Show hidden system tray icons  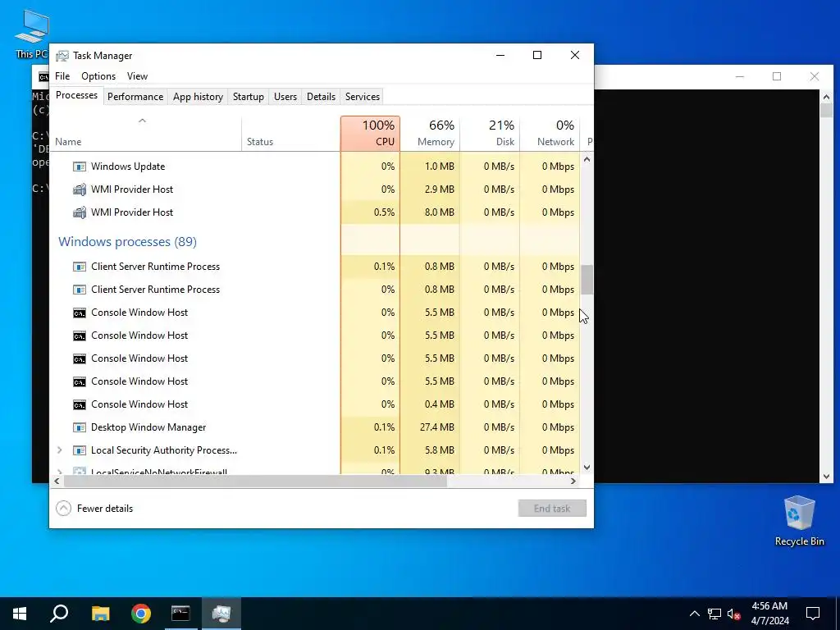coord(694,614)
